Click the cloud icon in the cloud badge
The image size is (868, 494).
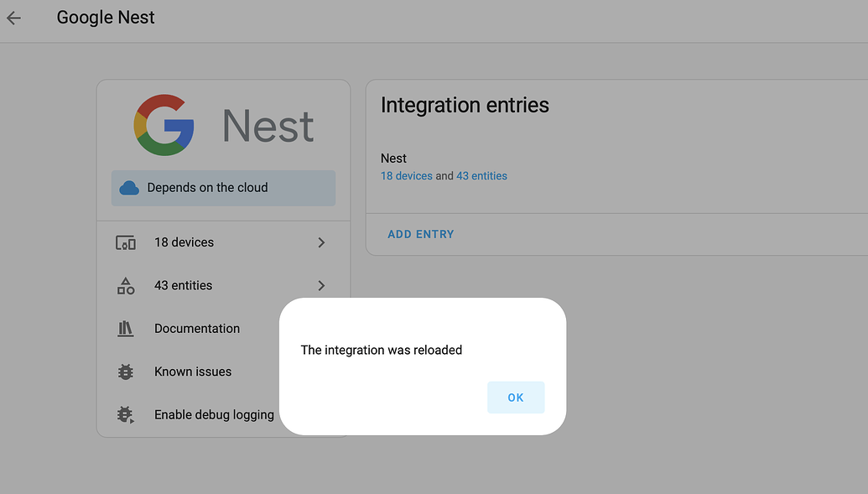pos(128,188)
